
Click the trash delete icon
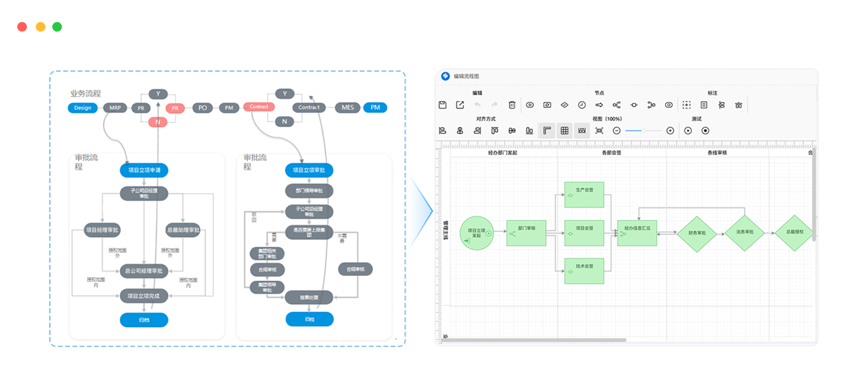[512, 105]
